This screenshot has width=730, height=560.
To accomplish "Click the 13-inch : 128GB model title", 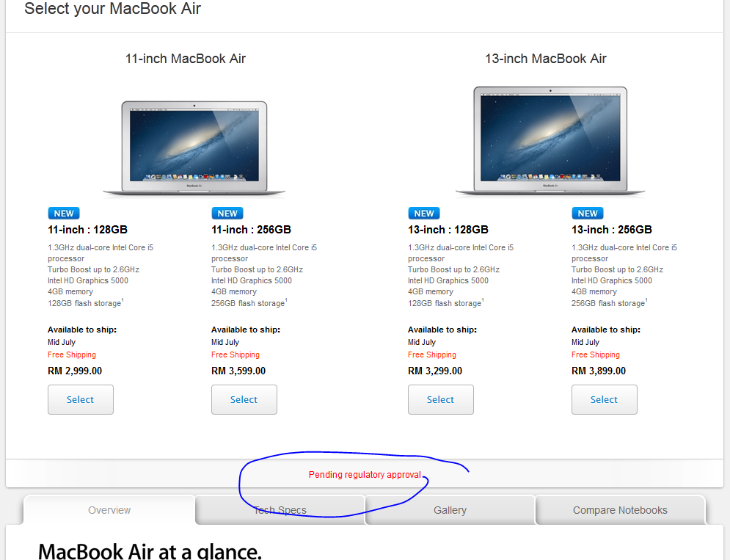I will point(448,230).
